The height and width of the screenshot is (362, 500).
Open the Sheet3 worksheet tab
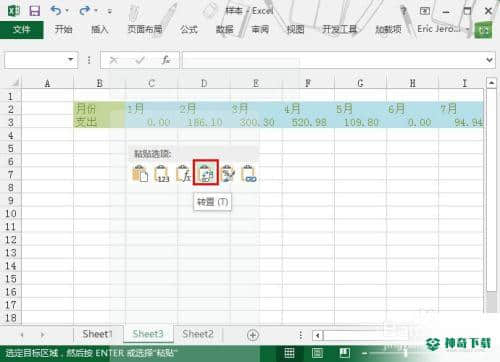(148, 334)
